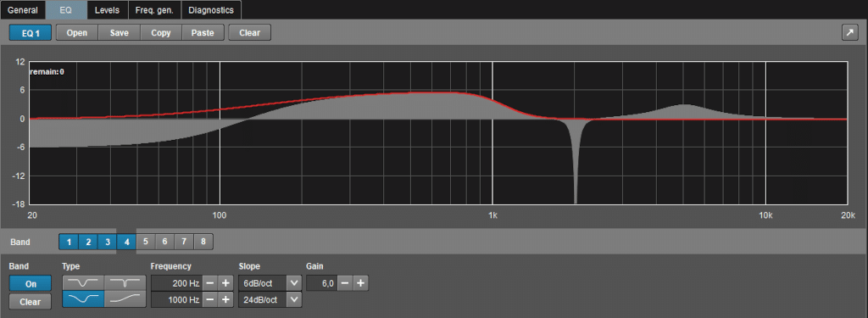
Task: Select band 8
Action: (x=203, y=242)
